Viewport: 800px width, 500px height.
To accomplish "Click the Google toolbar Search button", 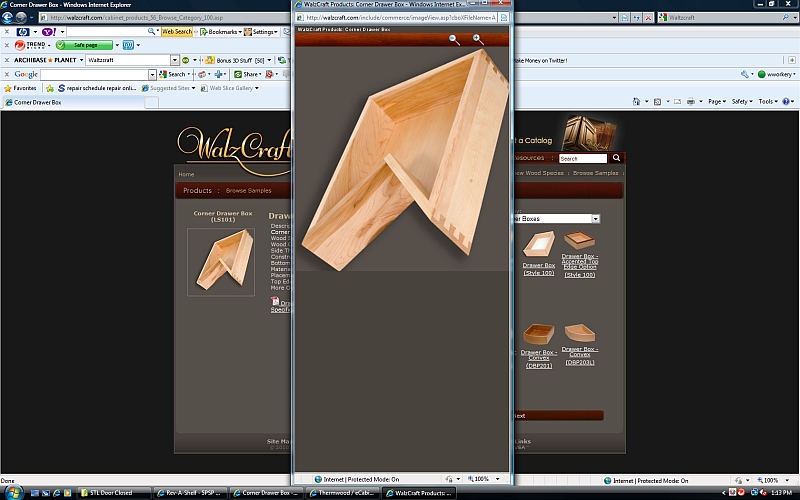I will 174,74.
